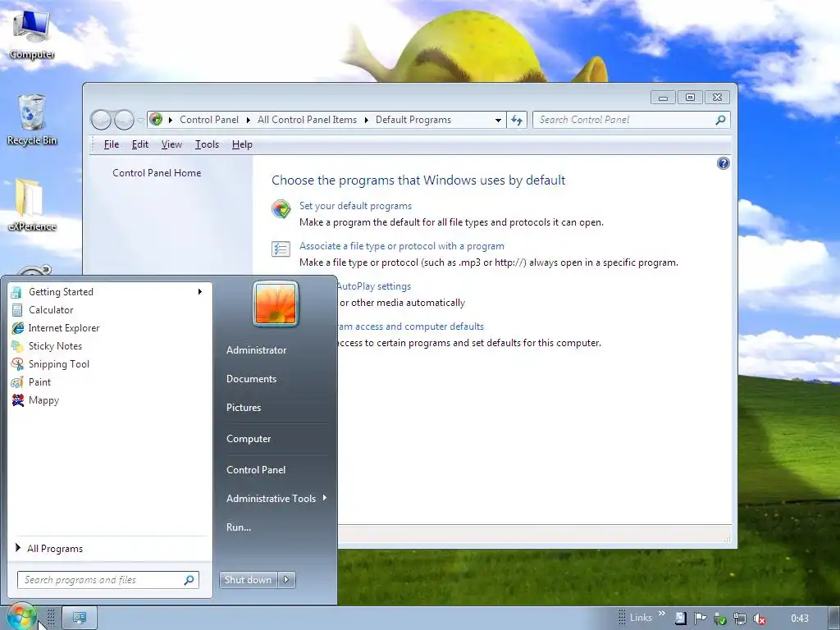This screenshot has height=630, width=840.
Task: Click Run... in Start menu
Action: pos(239,527)
